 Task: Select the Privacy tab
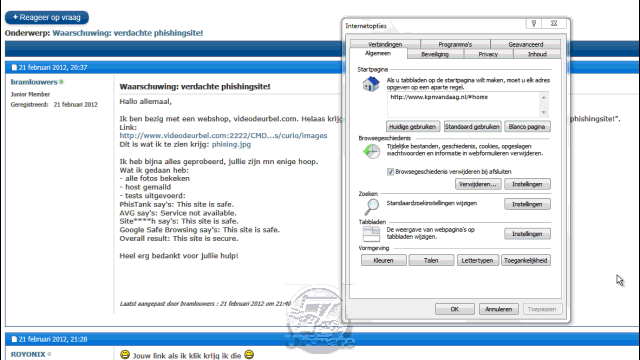488,54
